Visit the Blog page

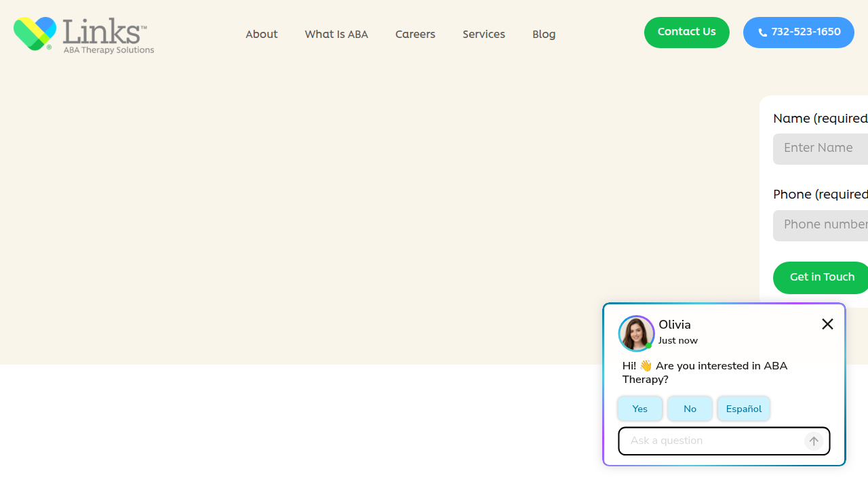pyautogui.click(x=544, y=35)
